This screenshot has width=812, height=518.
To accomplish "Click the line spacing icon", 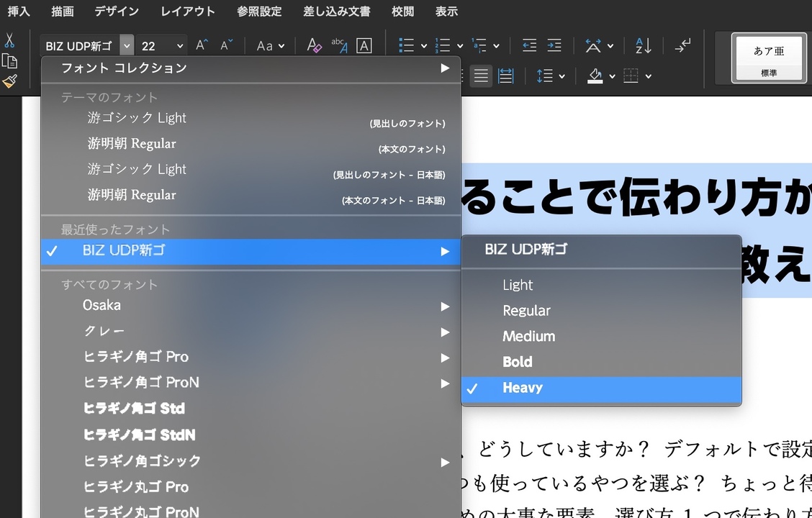I will coord(545,76).
